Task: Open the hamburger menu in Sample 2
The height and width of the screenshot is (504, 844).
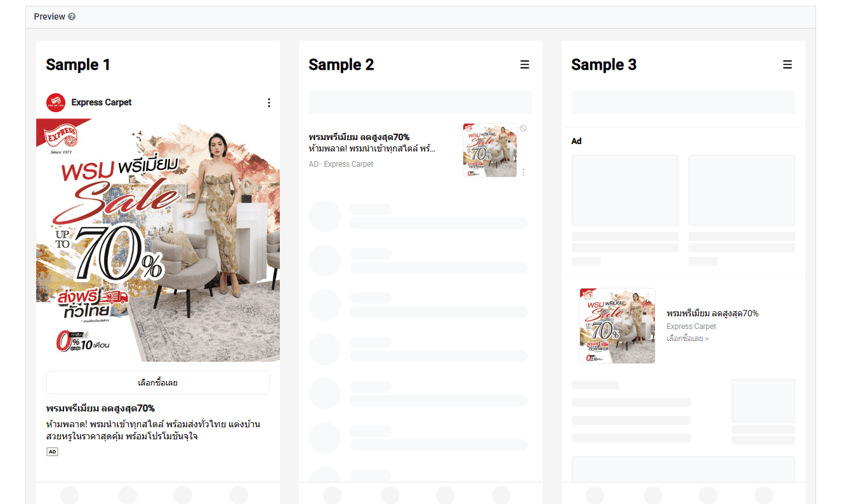Action: 525,65
